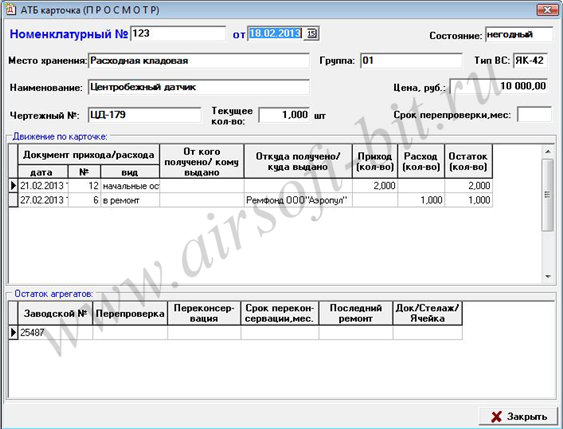Click the Наименование field
The image size is (563, 429).
click(199, 87)
